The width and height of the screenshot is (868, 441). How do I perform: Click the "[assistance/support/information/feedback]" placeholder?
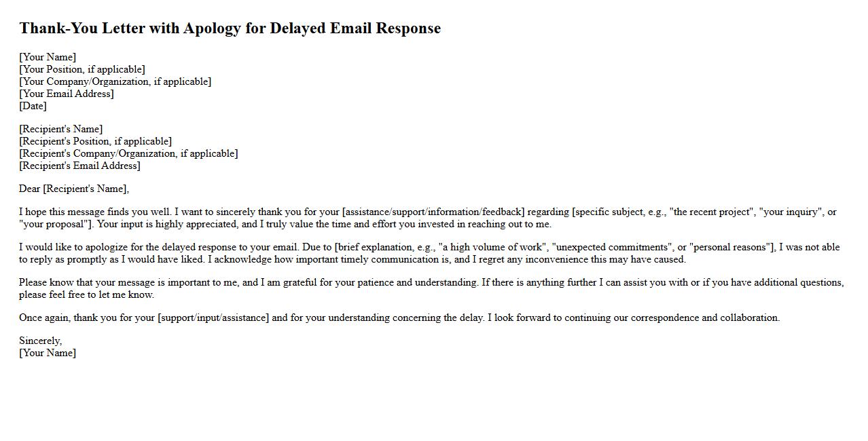[433, 212]
